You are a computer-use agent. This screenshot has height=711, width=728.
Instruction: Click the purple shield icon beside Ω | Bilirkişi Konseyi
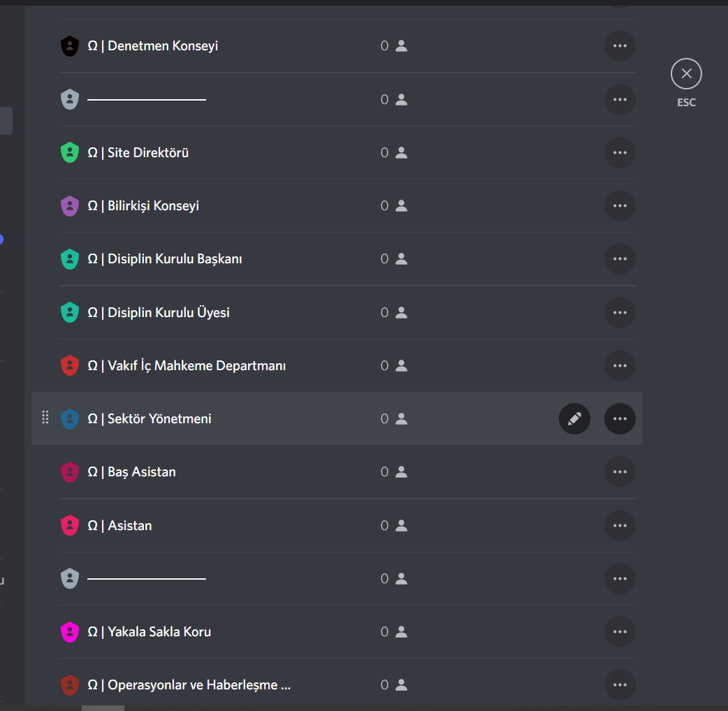point(70,205)
